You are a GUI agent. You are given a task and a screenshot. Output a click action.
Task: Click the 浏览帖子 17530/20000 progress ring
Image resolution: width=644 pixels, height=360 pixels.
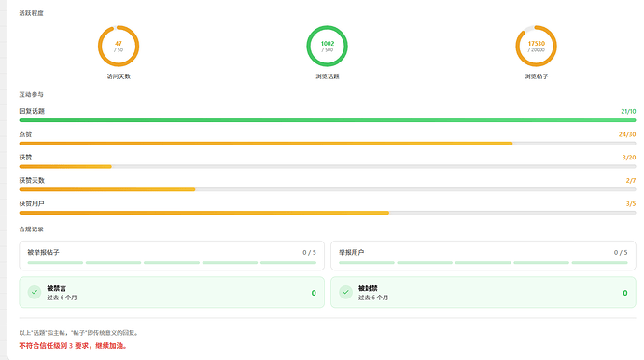[536, 46]
